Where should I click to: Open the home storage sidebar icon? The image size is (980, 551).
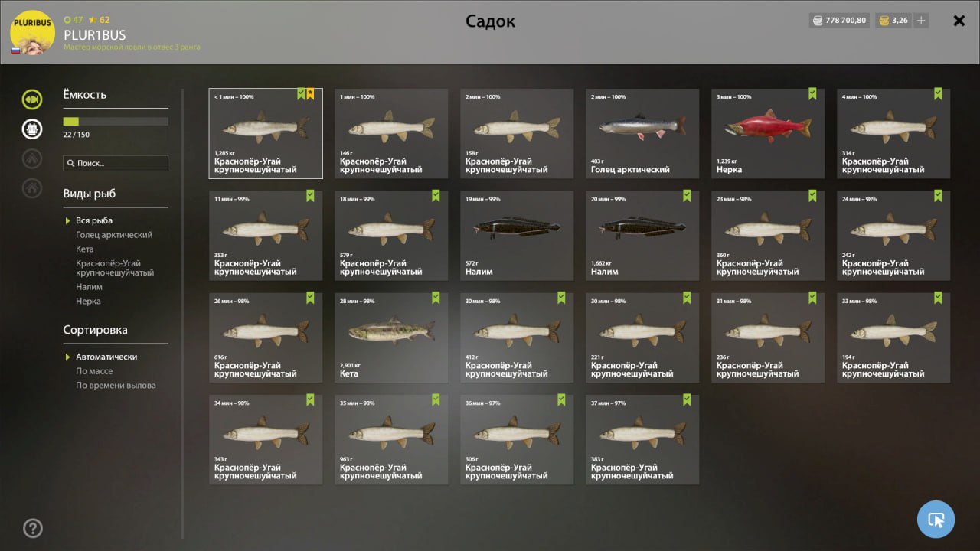[32, 188]
